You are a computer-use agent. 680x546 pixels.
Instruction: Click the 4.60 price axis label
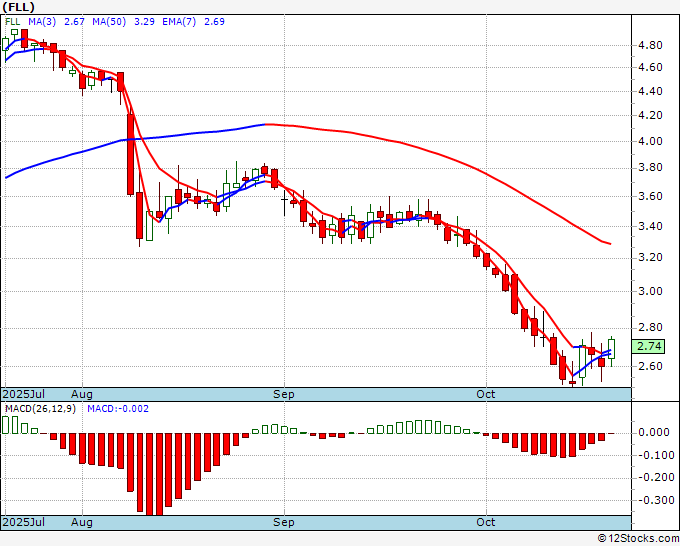(650, 67)
